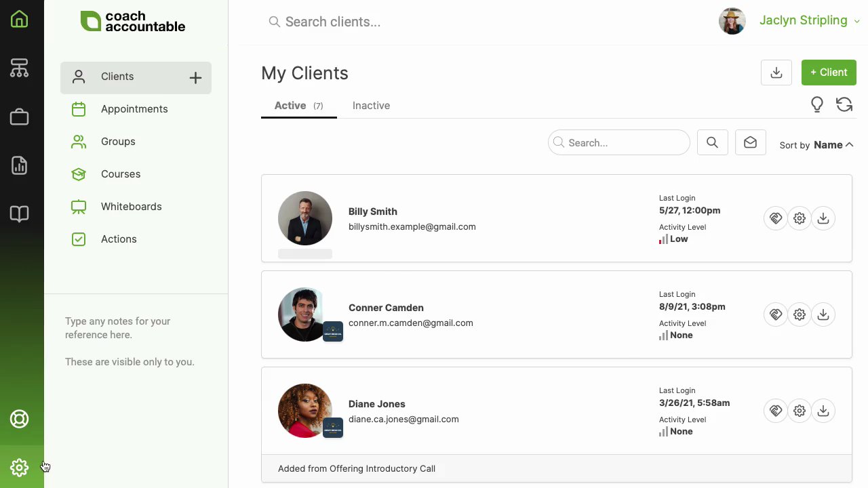Click the client list Search field
Image resolution: width=868 pixels, height=488 pixels.
click(625, 143)
